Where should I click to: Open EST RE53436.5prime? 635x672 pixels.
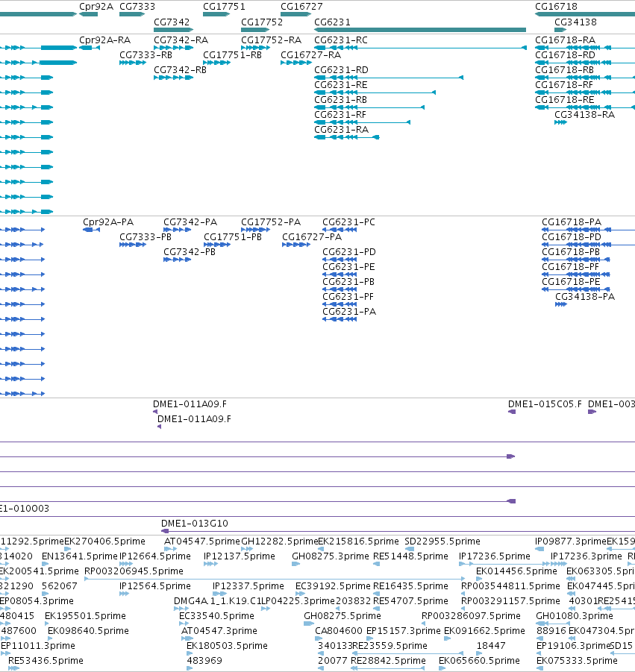coord(46,661)
